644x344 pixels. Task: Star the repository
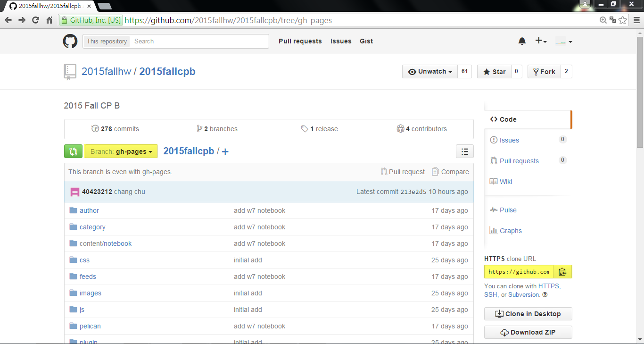tap(494, 72)
